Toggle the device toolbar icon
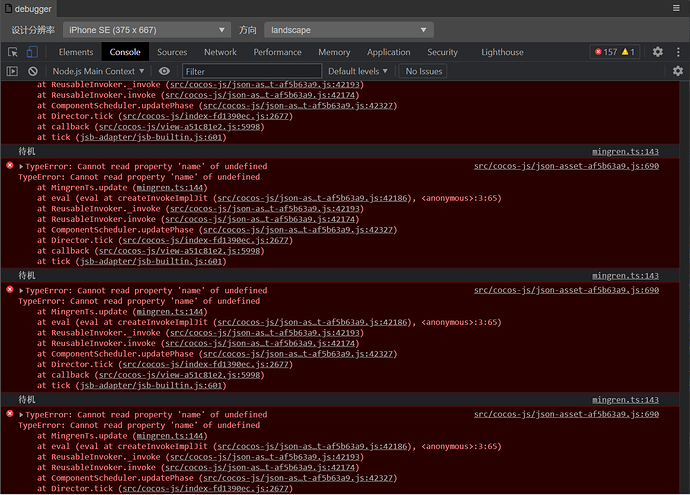 [32, 52]
